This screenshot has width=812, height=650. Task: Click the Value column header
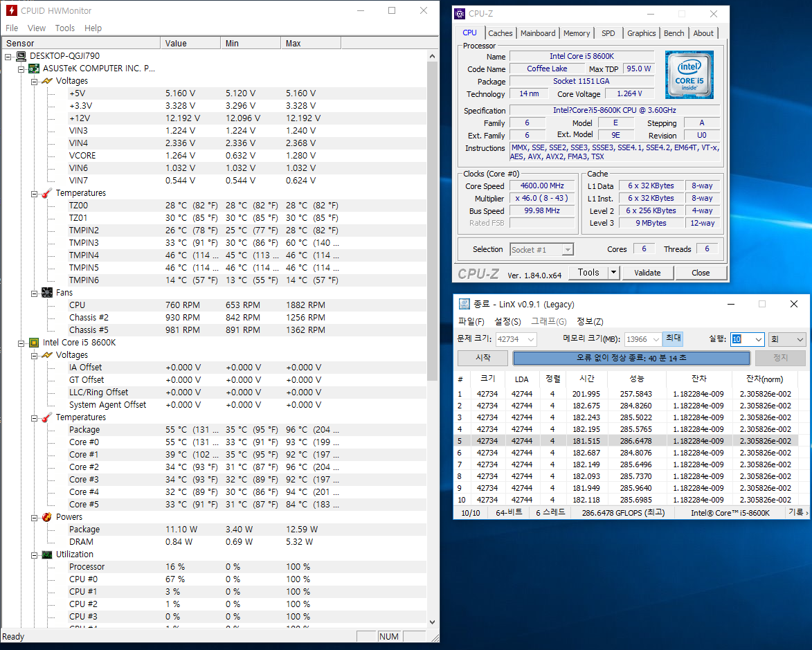pos(190,44)
